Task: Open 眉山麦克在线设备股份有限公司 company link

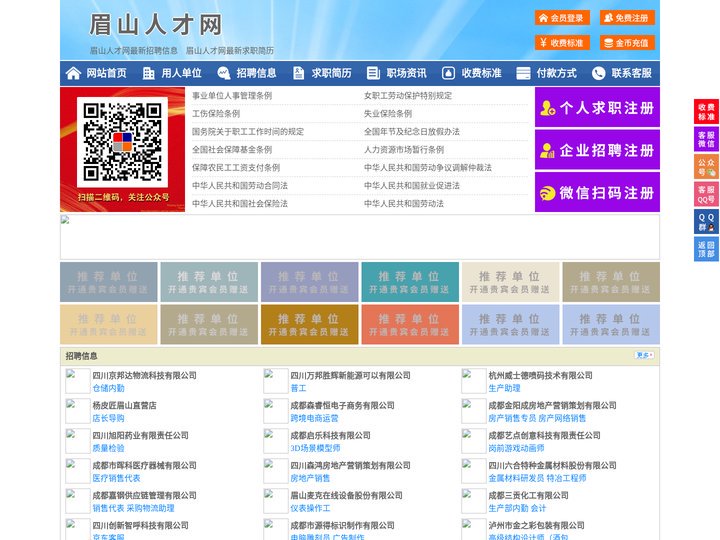Action: [346, 495]
